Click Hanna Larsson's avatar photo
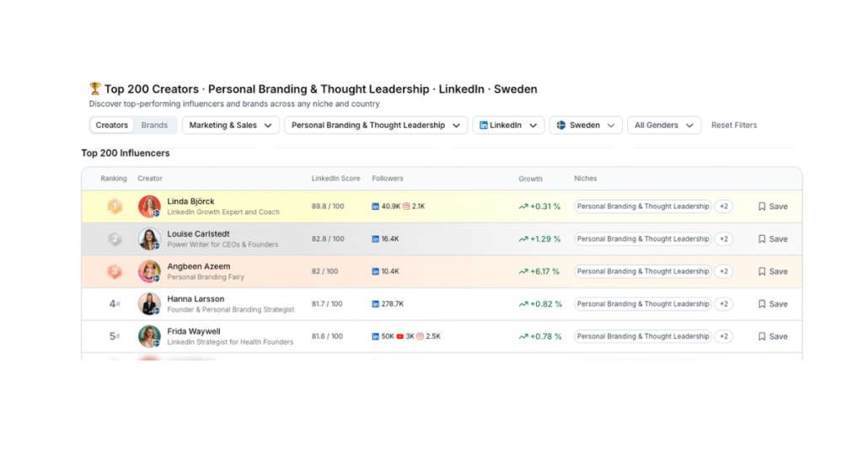This screenshot has height=456, width=868. click(149, 303)
